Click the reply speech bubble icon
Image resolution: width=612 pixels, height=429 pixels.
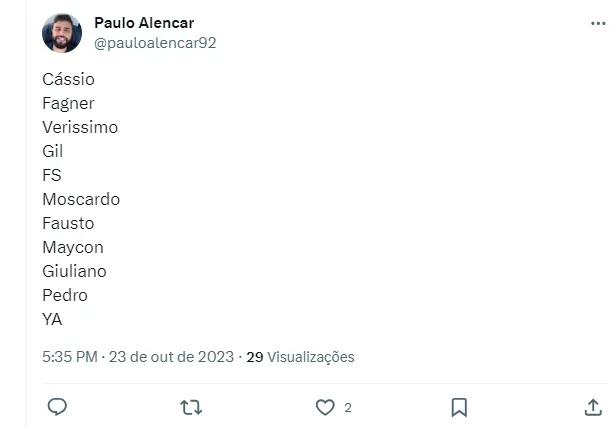58,407
